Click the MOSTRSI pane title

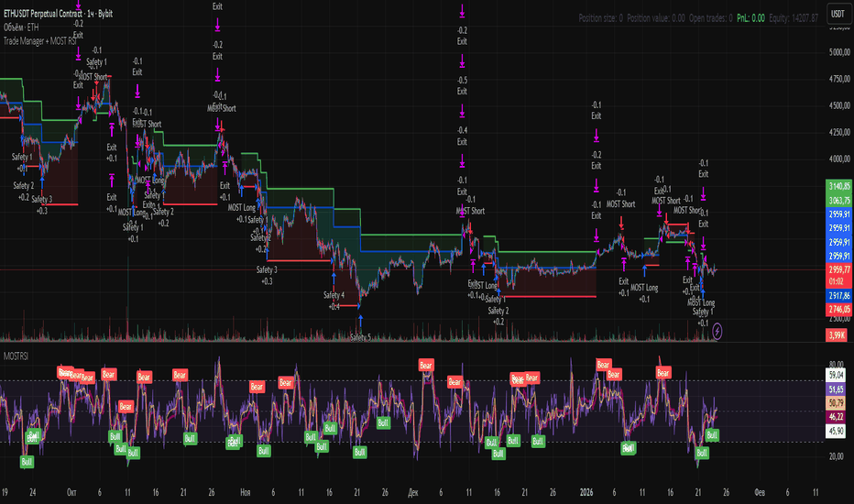[16, 354]
